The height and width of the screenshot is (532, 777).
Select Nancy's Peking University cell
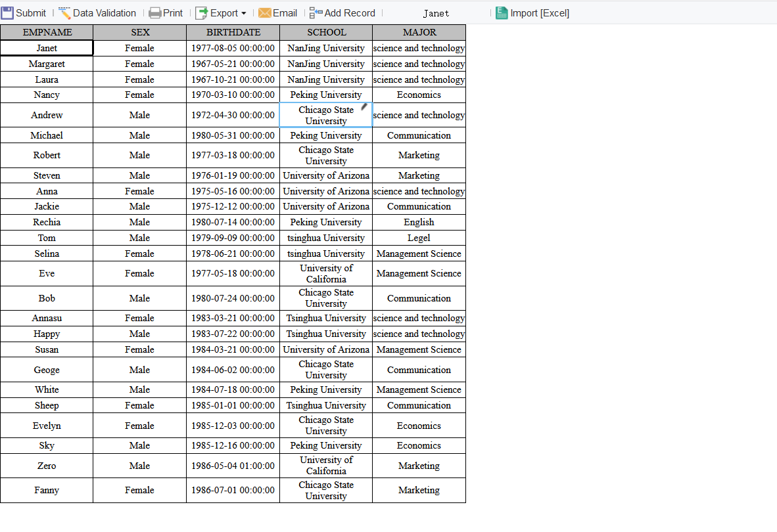[x=326, y=95]
